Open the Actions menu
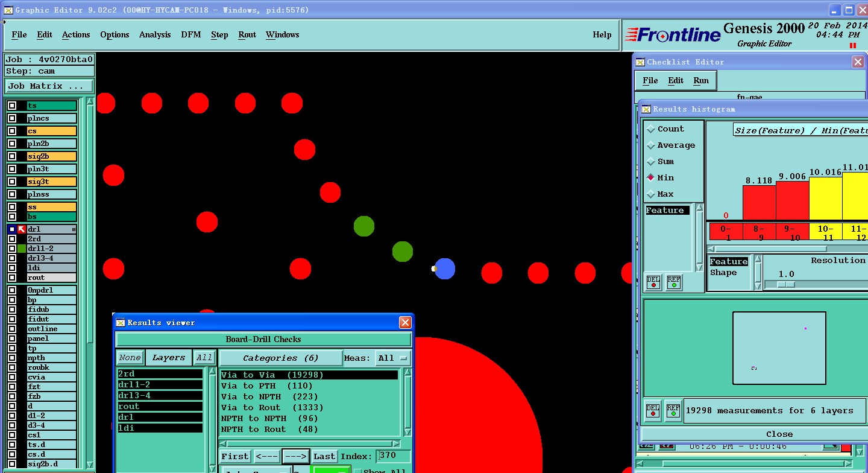868x473 pixels. click(x=76, y=35)
